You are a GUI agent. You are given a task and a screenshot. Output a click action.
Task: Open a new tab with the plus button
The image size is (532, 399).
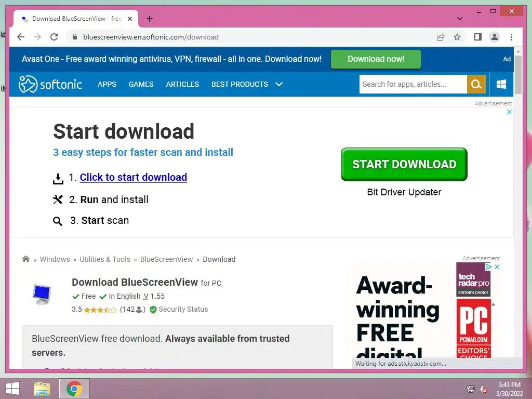[x=149, y=19]
